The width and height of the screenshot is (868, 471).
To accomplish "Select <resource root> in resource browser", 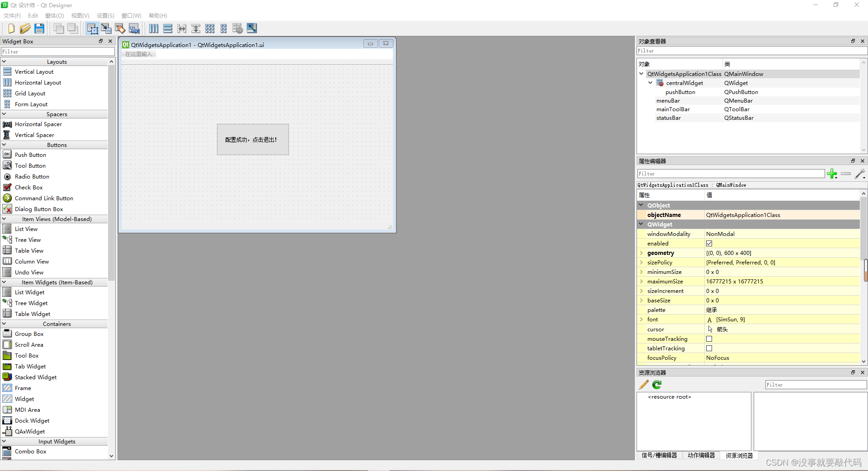I will 669,397.
